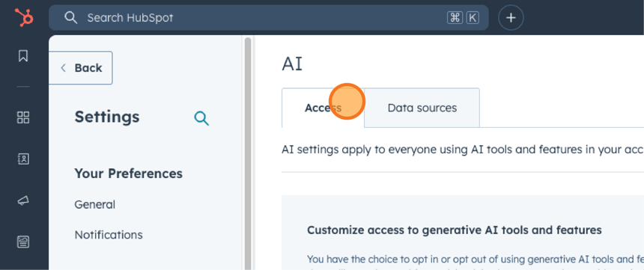Click the HubSpot sprocket logo

click(24, 18)
